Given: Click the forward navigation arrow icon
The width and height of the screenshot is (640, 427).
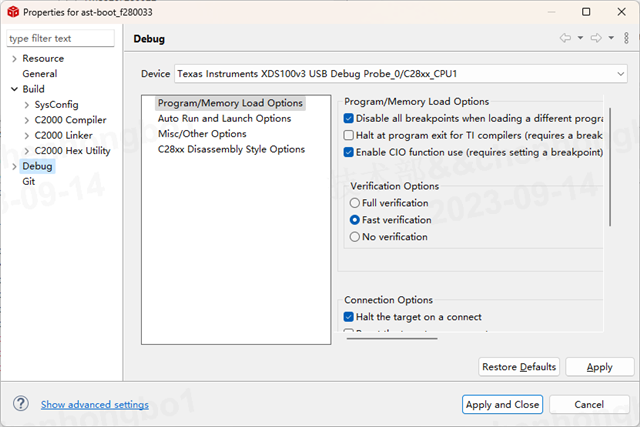Looking at the screenshot, I should (594, 39).
